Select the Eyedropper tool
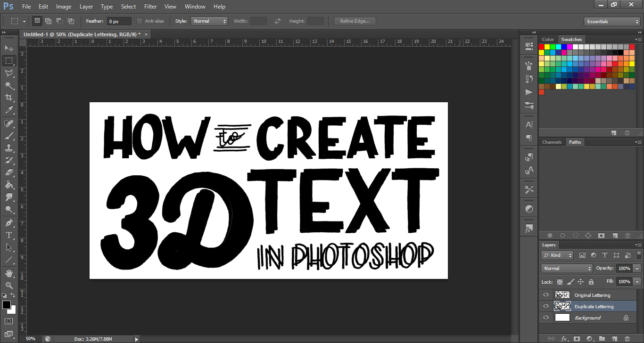 click(9, 110)
